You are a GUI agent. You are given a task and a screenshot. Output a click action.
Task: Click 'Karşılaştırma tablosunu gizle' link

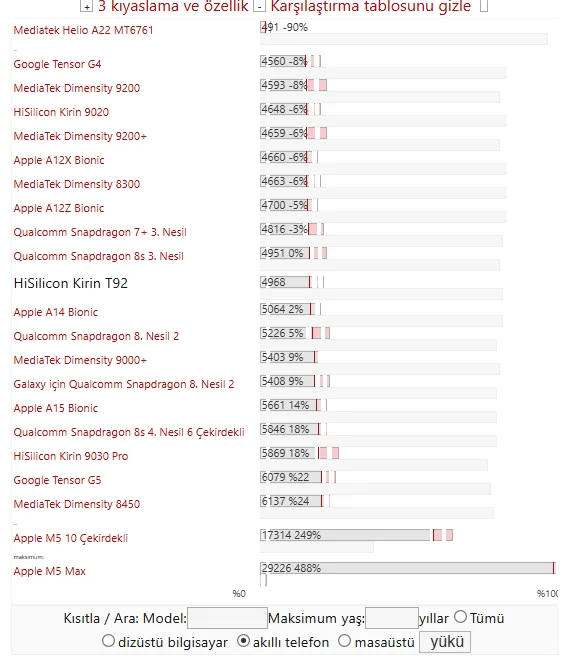pyautogui.click(x=370, y=6)
